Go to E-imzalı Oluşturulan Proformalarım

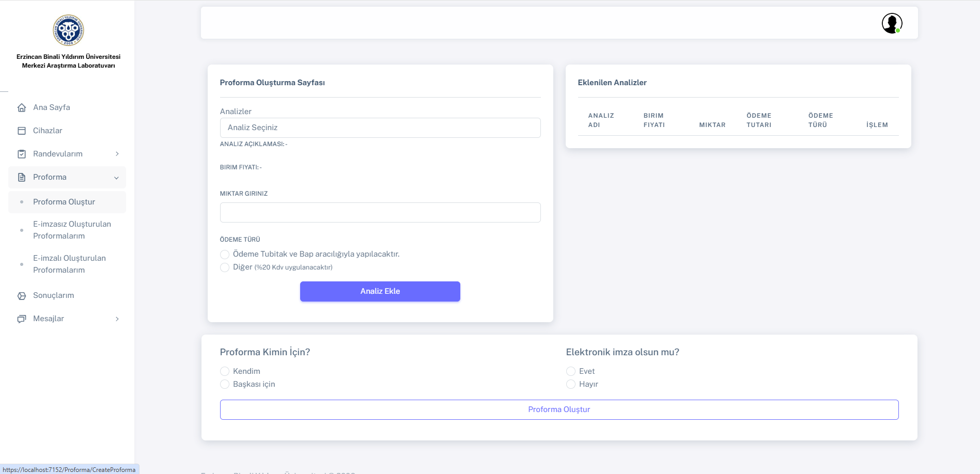69,264
